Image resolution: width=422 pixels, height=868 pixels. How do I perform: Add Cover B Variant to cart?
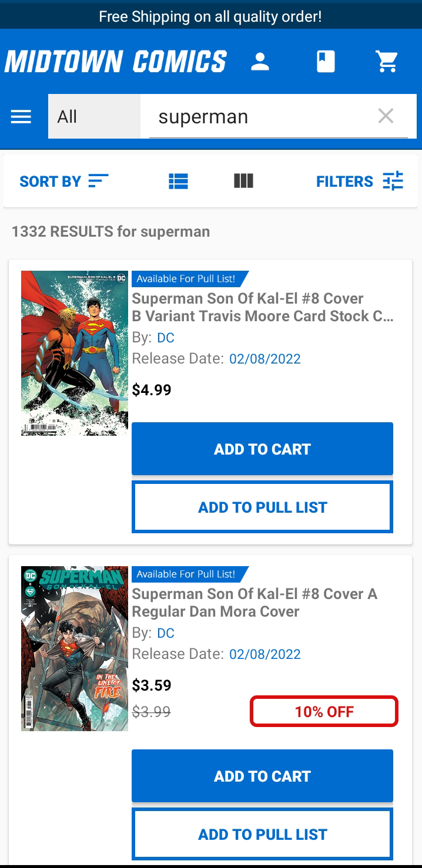(262, 449)
